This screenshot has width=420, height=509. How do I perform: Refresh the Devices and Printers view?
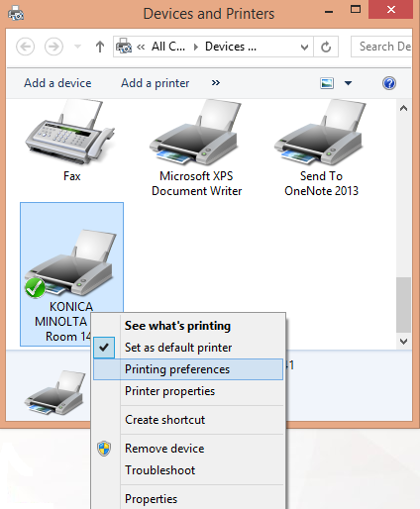coord(326,47)
